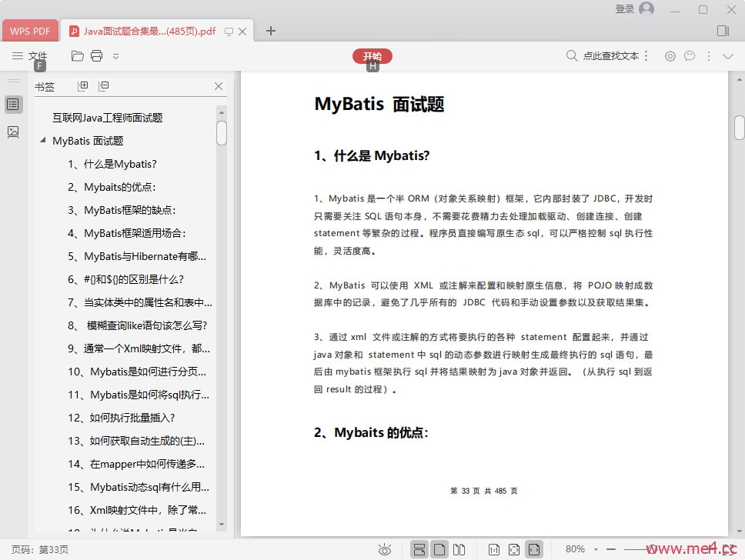The height and width of the screenshot is (560, 745).
Task: Collapse the ribbon with chevron arrow
Action: pyautogui.click(x=728, y=56)
